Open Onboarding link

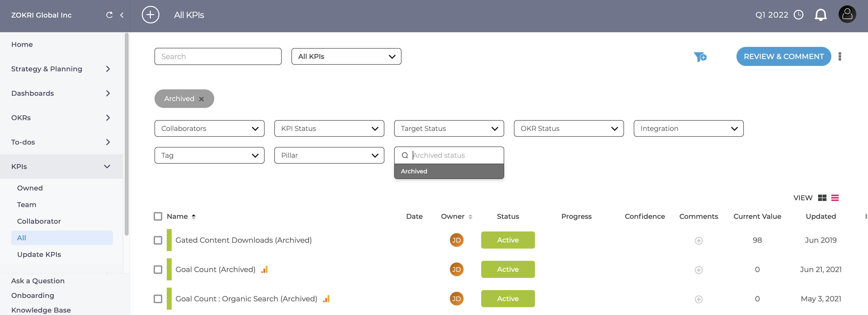[x=33, y=295]
